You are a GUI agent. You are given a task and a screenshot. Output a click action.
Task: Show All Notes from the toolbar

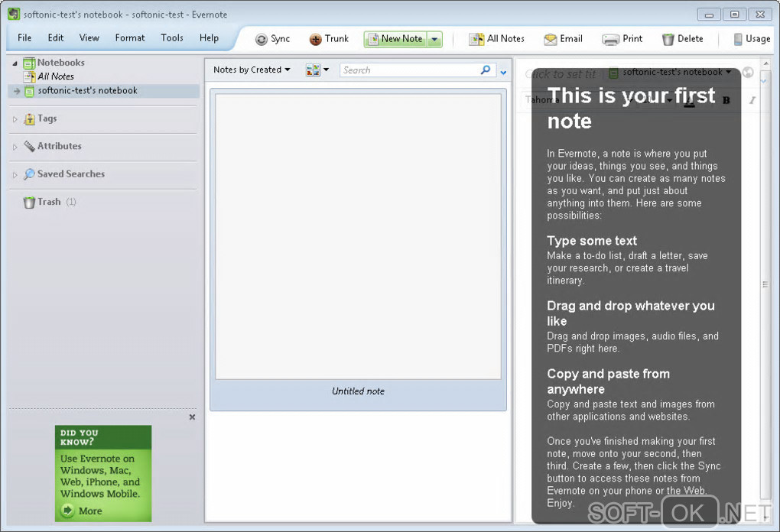[x=496, y=39]
